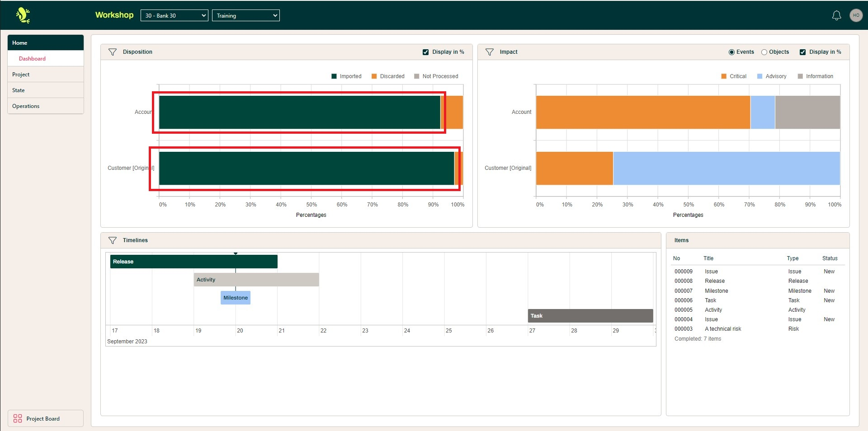This screenshot has height=431, width=868.
Task: Open the Training environment dropdown
Action: (245, 16)
